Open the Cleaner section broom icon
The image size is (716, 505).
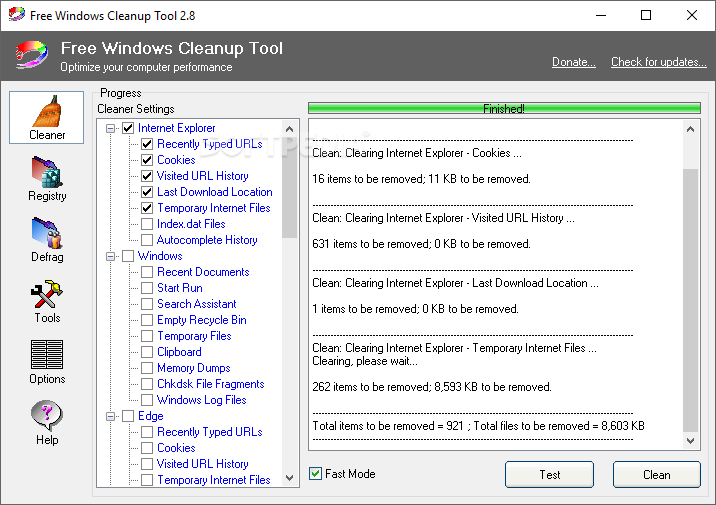tap(47, 117)
